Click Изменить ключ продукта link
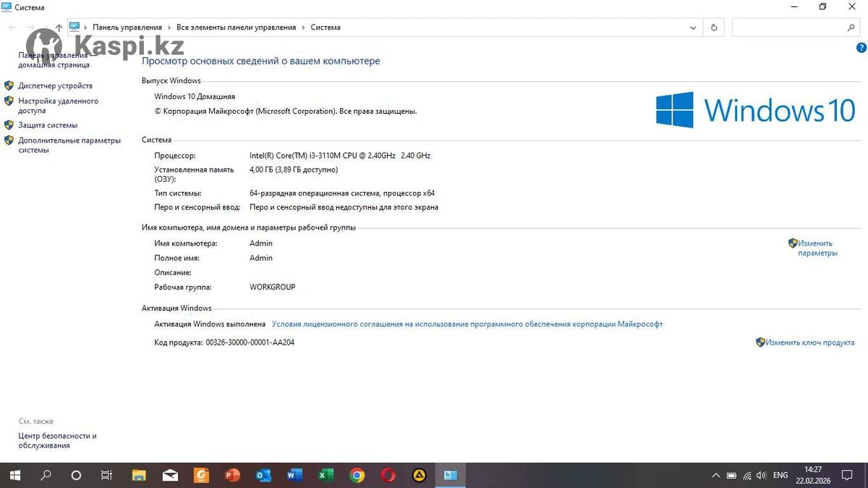 pos(810,342)
